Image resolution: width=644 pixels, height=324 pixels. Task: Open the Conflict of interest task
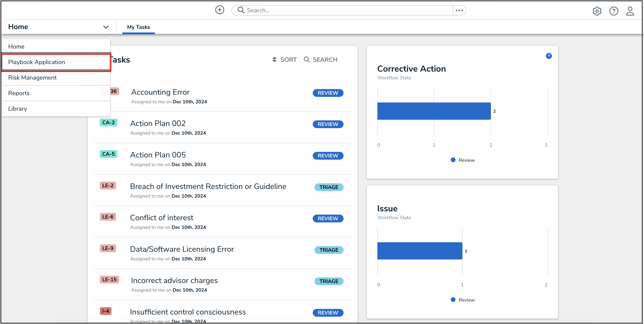[162, 218]
